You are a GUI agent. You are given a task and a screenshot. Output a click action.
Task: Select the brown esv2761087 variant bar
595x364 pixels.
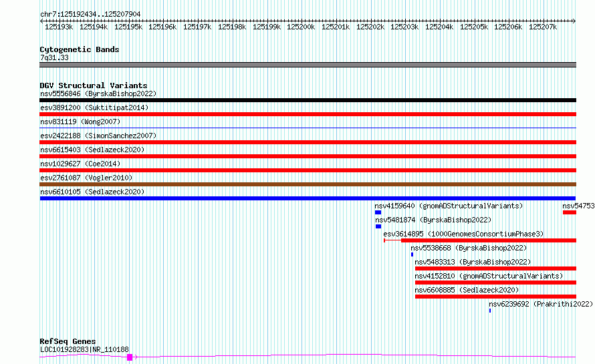pyautogui.click(x=308, y=184)
